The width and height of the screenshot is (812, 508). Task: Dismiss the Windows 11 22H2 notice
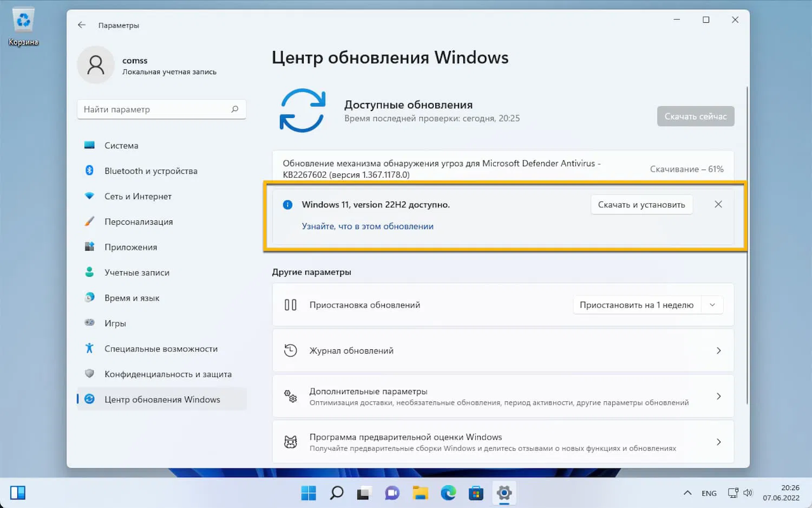coord(718,204)
